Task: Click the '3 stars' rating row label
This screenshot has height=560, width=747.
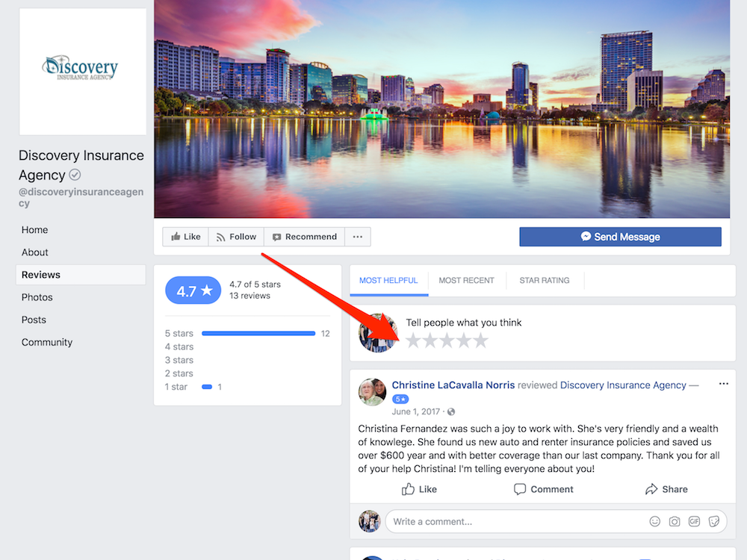Action: pos(179,360)
